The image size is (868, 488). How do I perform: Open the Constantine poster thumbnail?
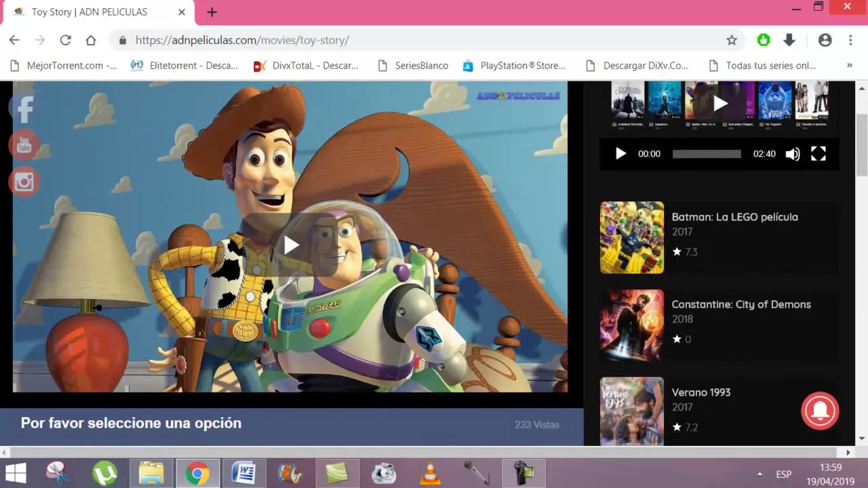click(x=631, y=325)
